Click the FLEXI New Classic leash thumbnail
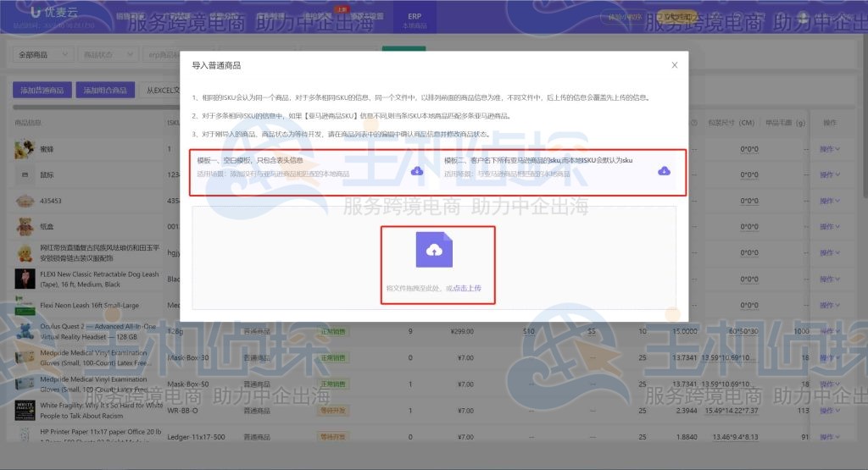The width and height of the screenshot is (868, 470). (25, 279)
